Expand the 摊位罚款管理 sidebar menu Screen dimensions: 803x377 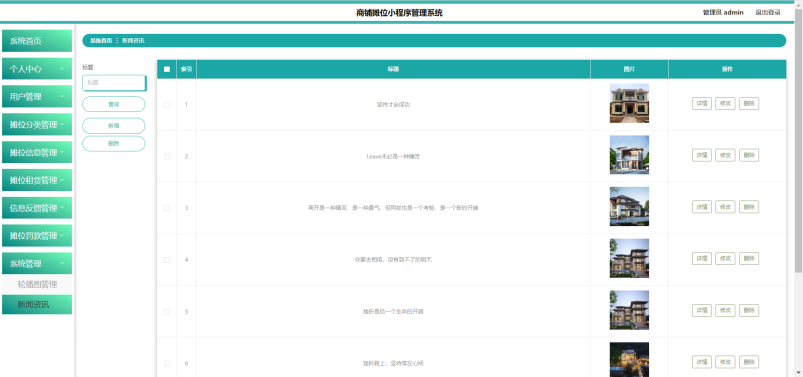click(x=37, y=236)
